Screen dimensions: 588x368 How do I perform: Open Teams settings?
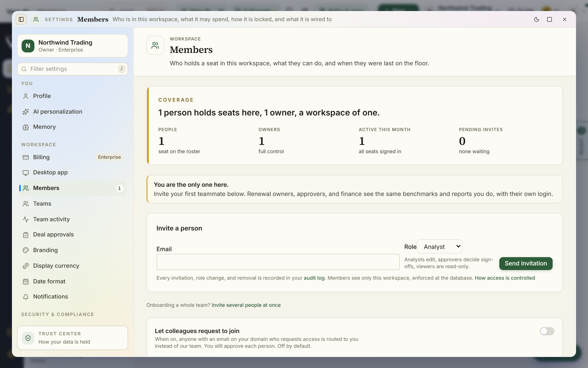73,204
